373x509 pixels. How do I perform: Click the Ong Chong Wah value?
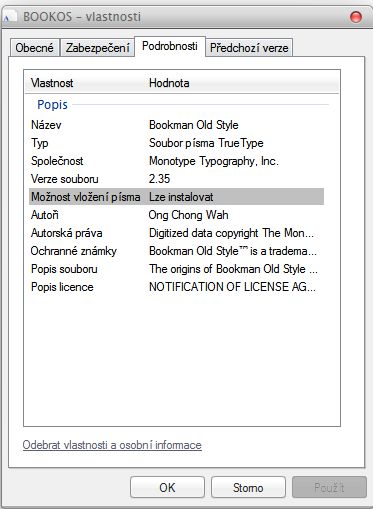point(188,215)
